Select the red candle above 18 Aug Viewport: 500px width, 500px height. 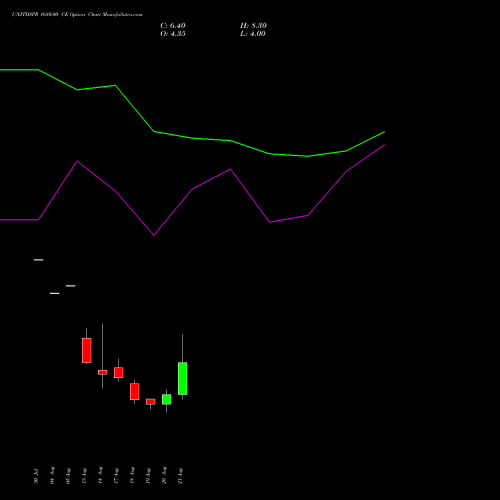pyautogui.click(x=134, y=391)
